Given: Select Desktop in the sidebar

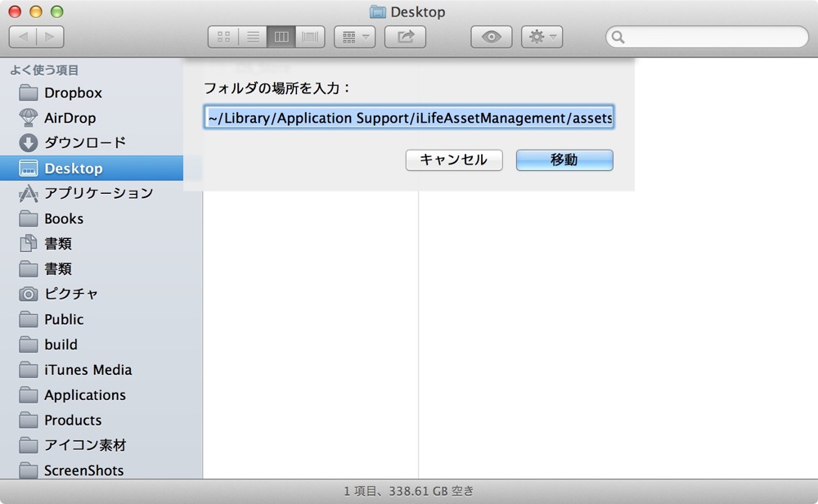Looking at the screenshot, I should pos(92,168).
